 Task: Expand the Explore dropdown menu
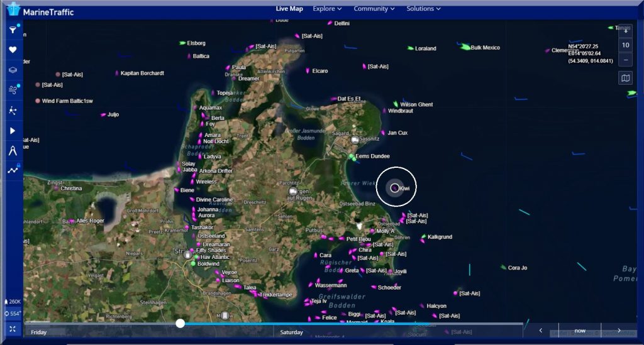(327, 9)
